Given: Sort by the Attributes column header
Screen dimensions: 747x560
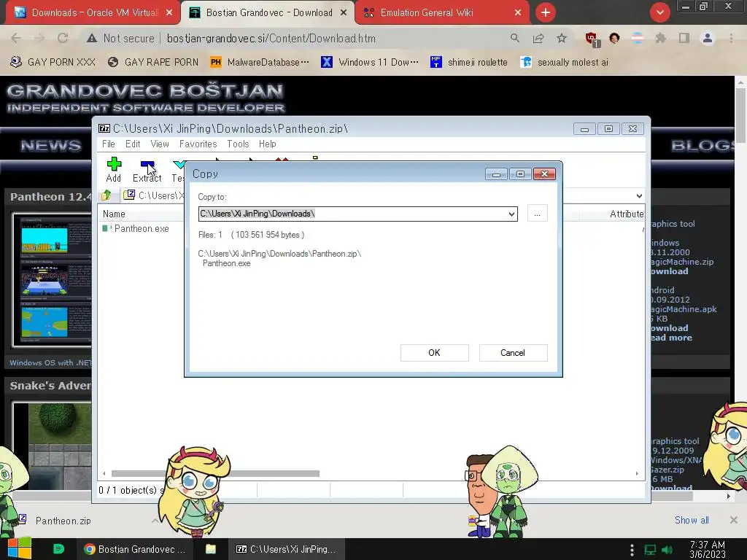Looking at the screenshot, I should pos(626,214).
